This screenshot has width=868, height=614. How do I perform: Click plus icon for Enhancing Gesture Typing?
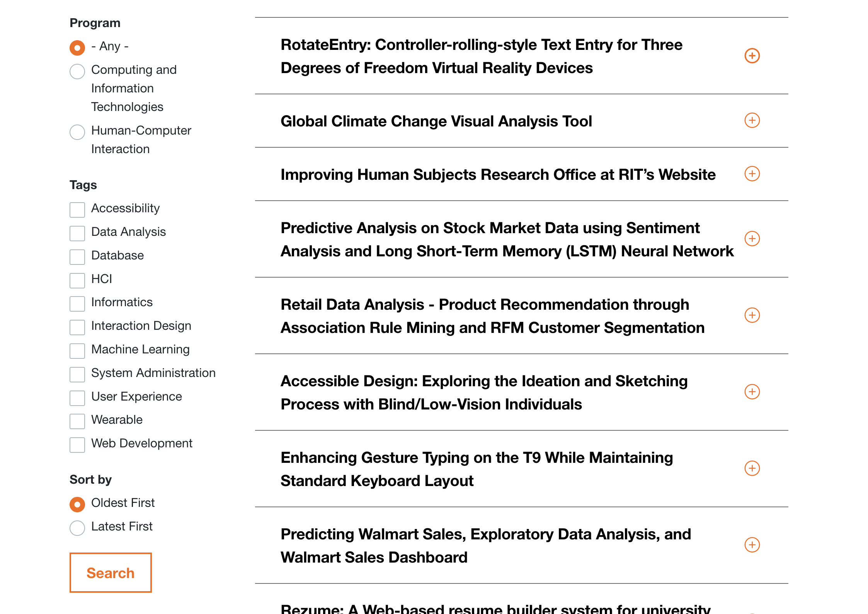tap(752, 469)
